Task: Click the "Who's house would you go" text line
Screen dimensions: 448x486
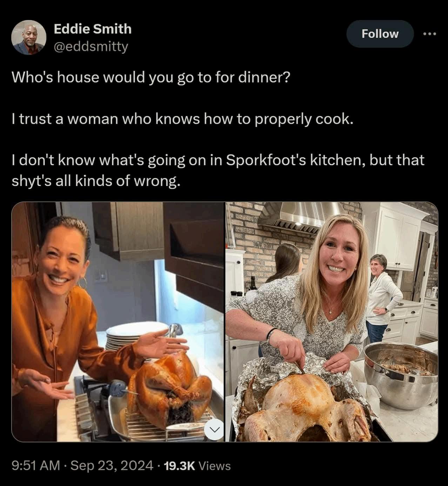Action: point(151,77)
